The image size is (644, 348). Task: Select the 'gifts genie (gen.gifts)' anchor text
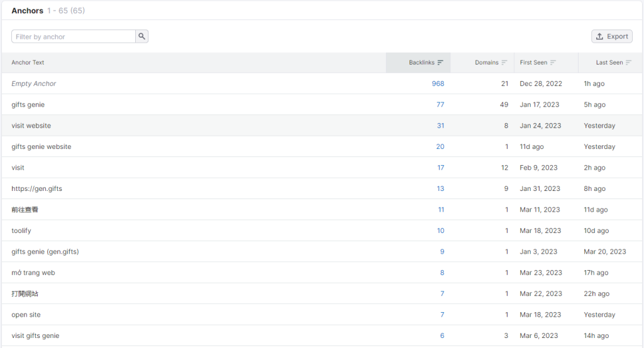[45, 251]
